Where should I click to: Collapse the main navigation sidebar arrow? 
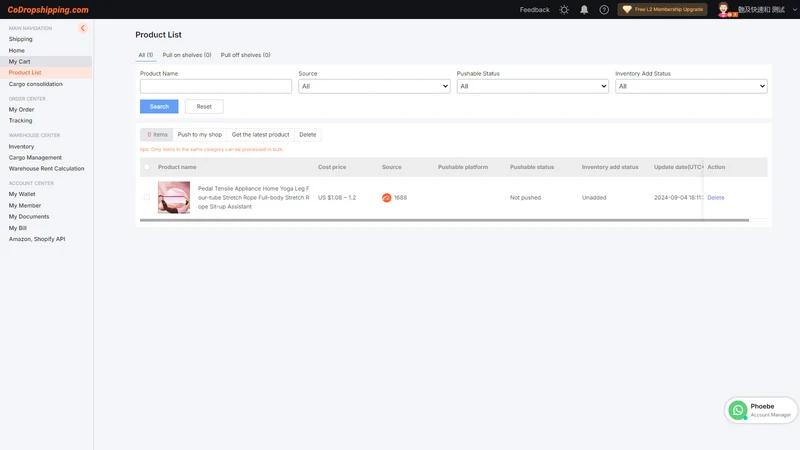[x=83, y=28]
